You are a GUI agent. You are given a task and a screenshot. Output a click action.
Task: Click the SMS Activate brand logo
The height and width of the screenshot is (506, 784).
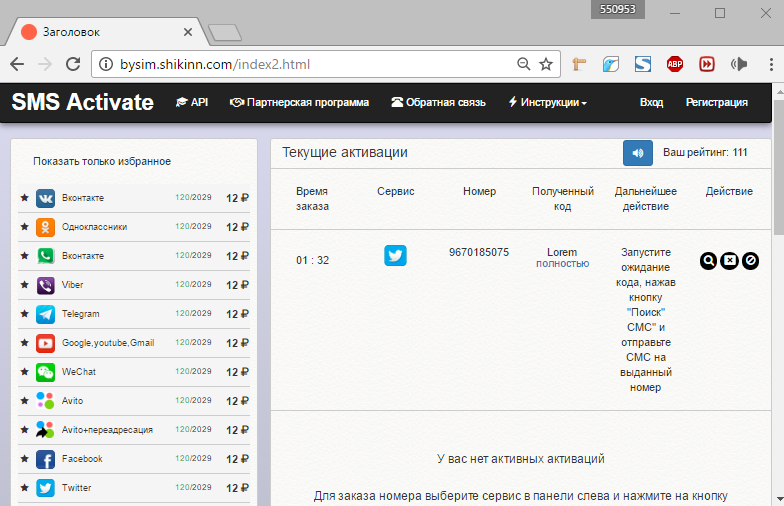pos(82,102)
